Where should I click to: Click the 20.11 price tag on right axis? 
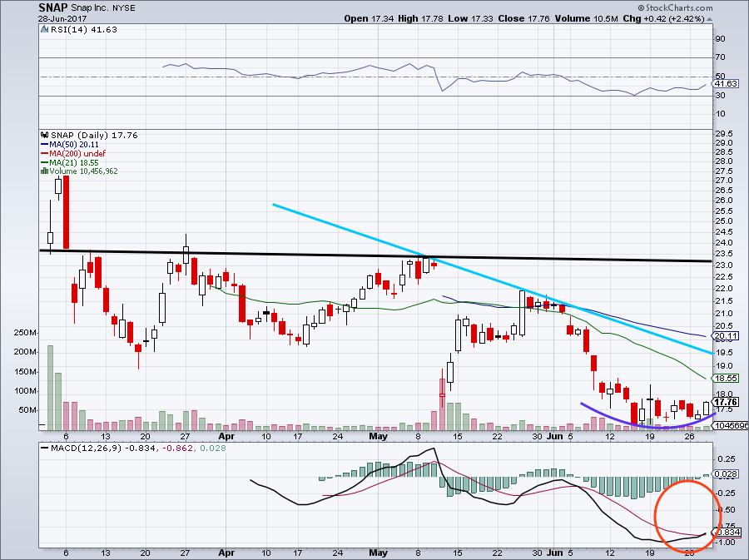726,336
